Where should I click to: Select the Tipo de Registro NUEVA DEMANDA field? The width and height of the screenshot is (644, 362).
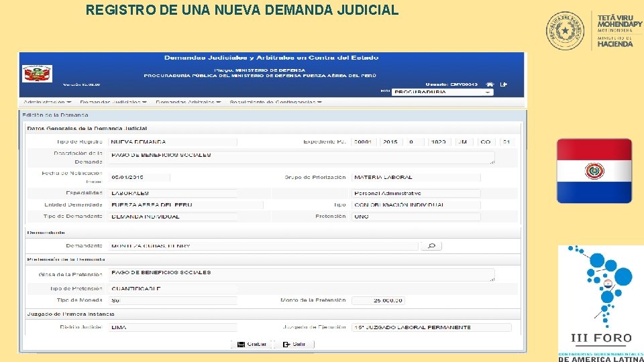click(172, 142)
